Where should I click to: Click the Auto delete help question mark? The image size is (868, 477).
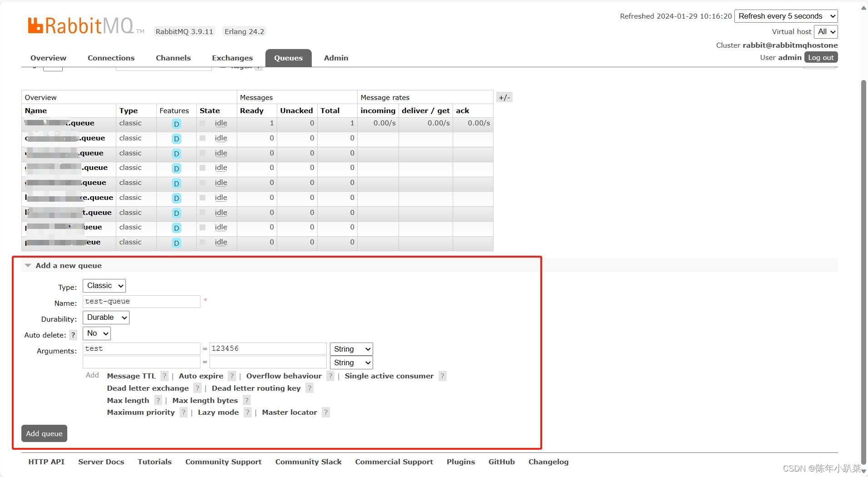pyautogui.click(x=73, y=335)
